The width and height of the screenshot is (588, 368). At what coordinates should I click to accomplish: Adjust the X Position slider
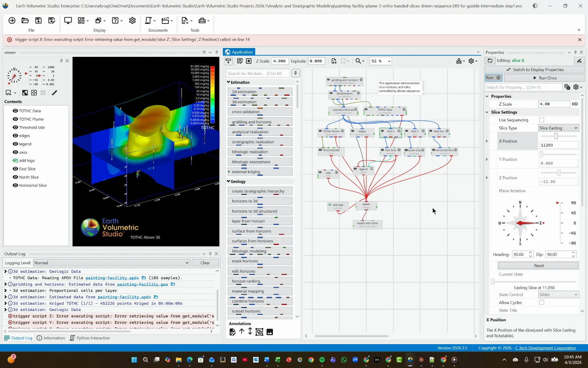click(556, 136)
